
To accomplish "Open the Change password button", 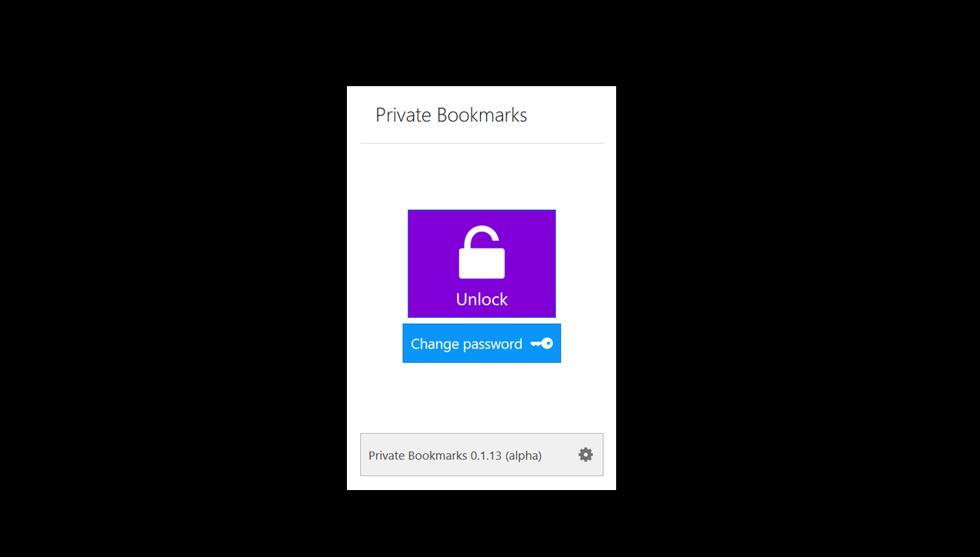I will click(x=482, y=343).
